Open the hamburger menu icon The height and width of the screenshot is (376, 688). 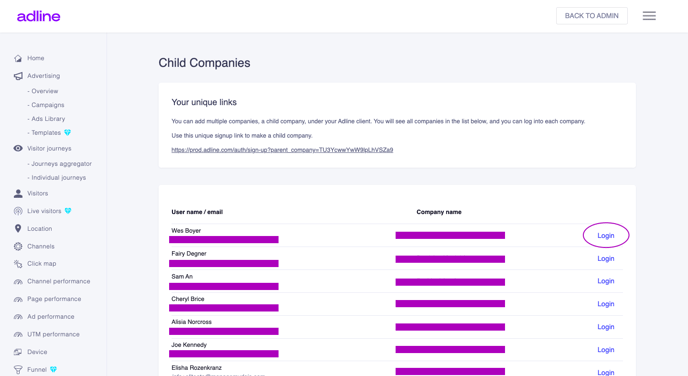pos(649,16)
